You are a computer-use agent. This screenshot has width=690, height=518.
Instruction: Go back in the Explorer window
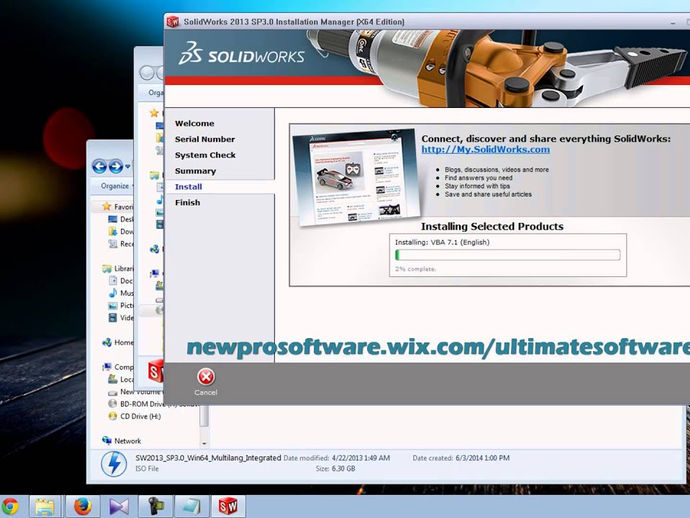coord(99,166)
